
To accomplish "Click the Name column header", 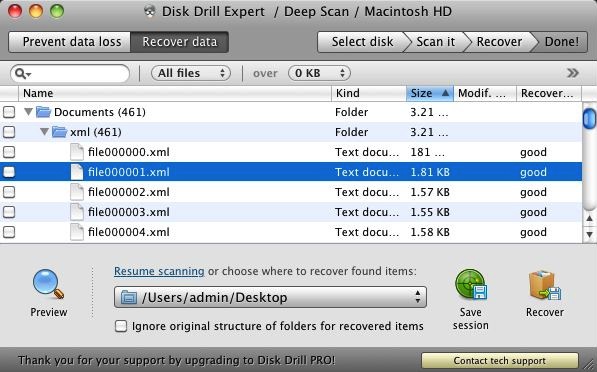I will [x=175, y=93].
